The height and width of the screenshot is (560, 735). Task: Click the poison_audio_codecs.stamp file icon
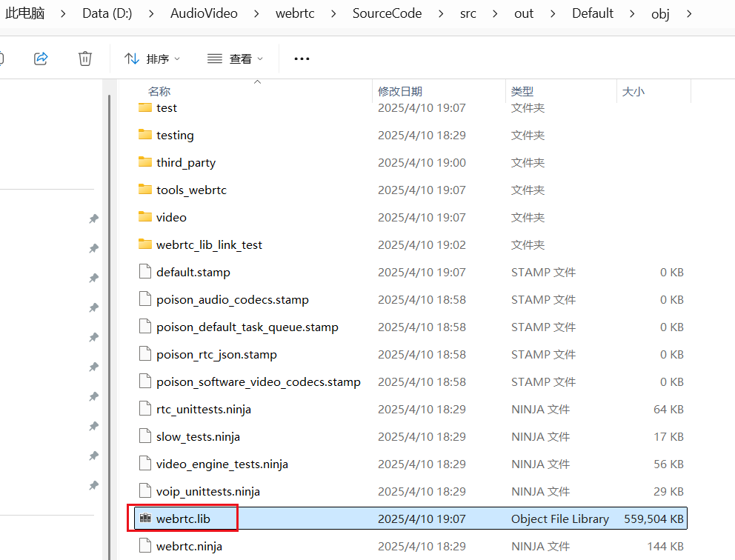[145, 299]
